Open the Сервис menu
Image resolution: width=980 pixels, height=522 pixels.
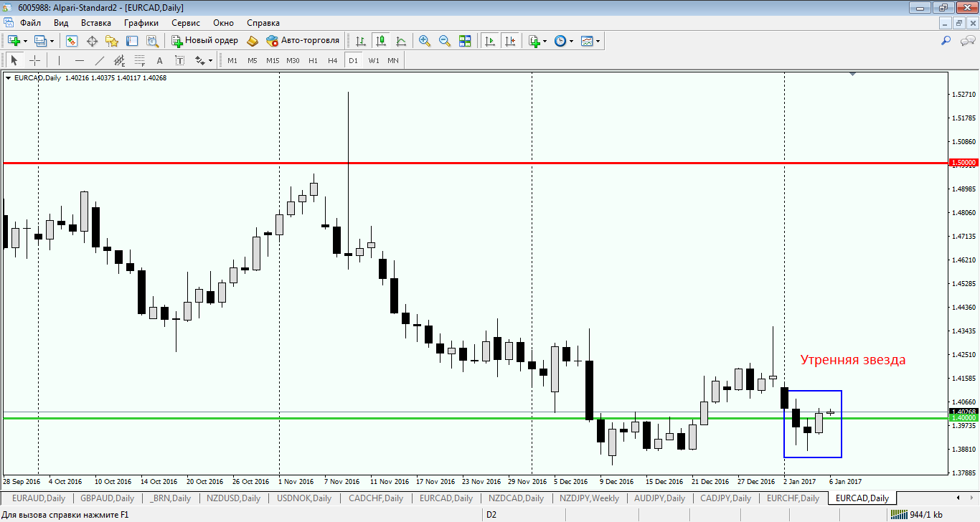pos(186,23)
